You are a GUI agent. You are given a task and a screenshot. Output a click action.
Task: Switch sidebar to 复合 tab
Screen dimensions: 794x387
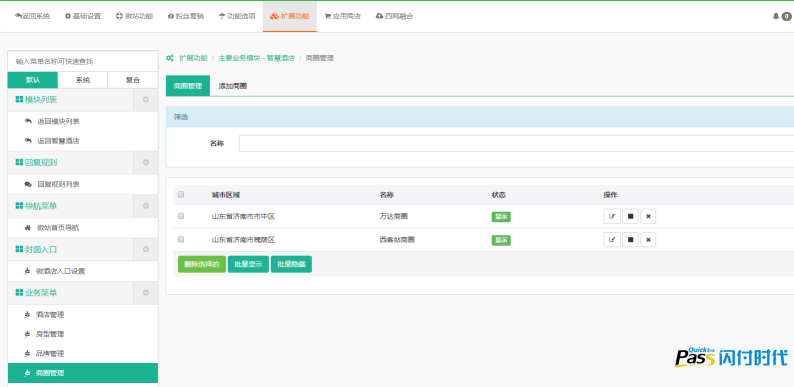(133, 80)
